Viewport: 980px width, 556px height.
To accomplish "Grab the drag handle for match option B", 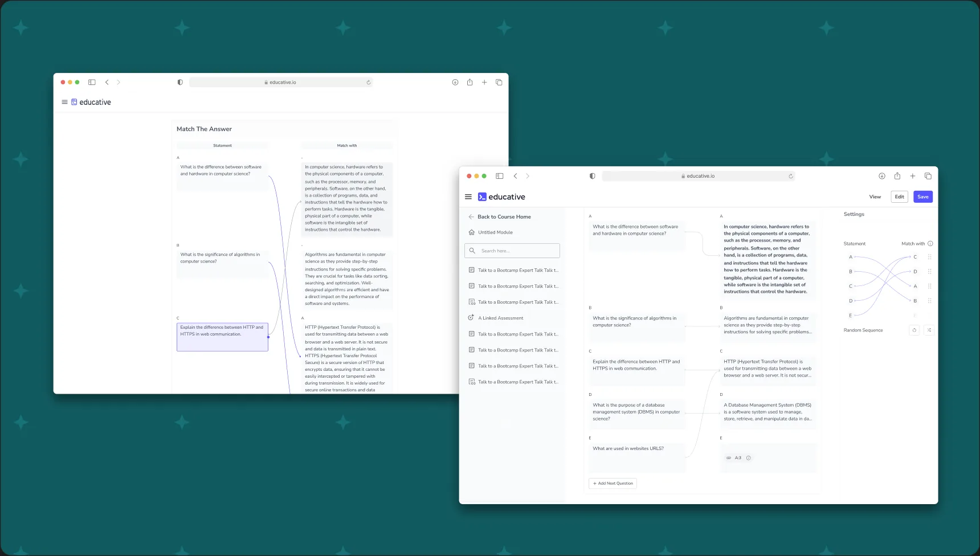I will [x=930, y=301].
